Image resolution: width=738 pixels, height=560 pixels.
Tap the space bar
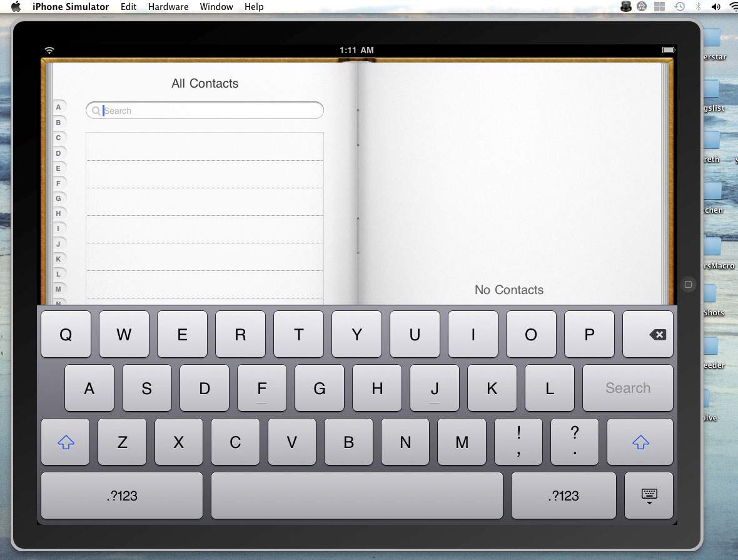pos(356,496)
